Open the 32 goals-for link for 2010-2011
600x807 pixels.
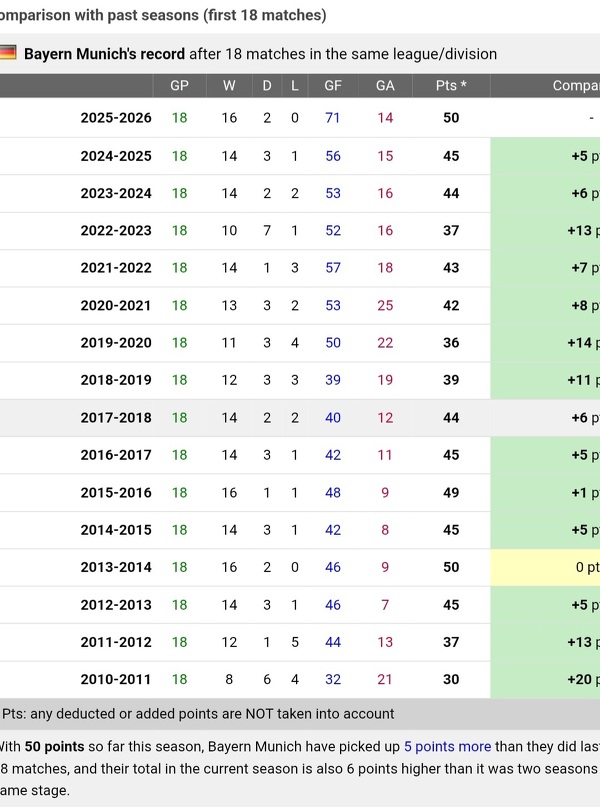[x=333, y=680]
